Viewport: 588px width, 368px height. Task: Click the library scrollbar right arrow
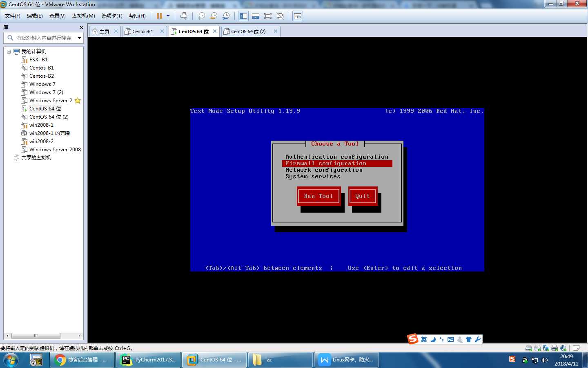pyautogui.click(x=79, y=336)
